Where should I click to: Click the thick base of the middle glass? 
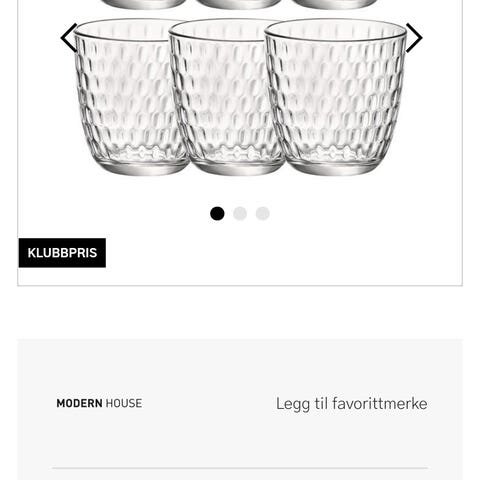coord(237,167)
